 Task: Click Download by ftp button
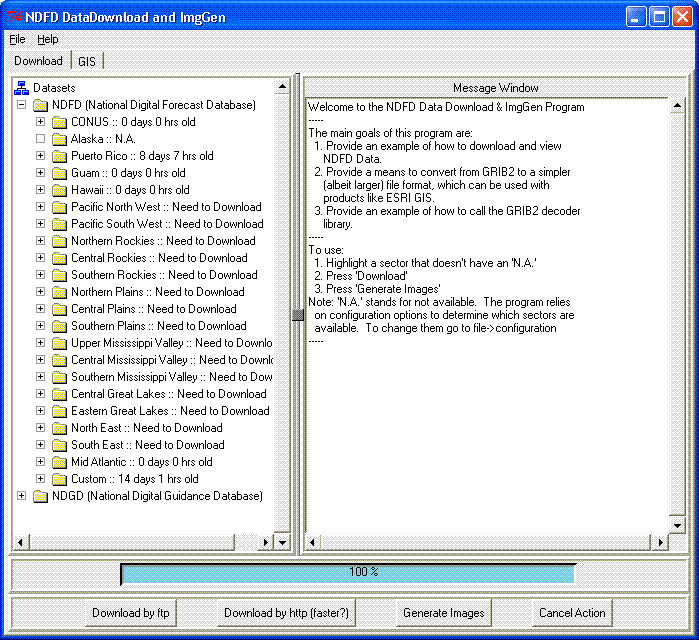pos(131,613)
